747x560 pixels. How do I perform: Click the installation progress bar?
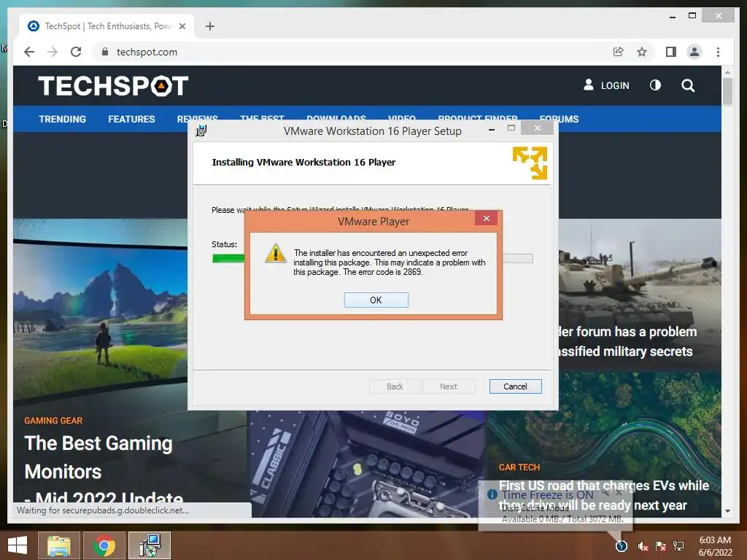click(372, 259)
